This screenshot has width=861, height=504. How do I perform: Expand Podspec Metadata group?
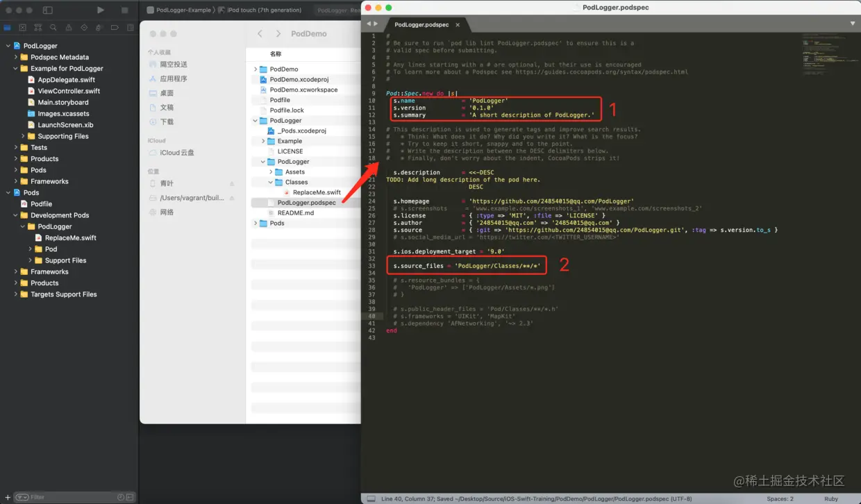pyautogui.click(x=16, y=57)
